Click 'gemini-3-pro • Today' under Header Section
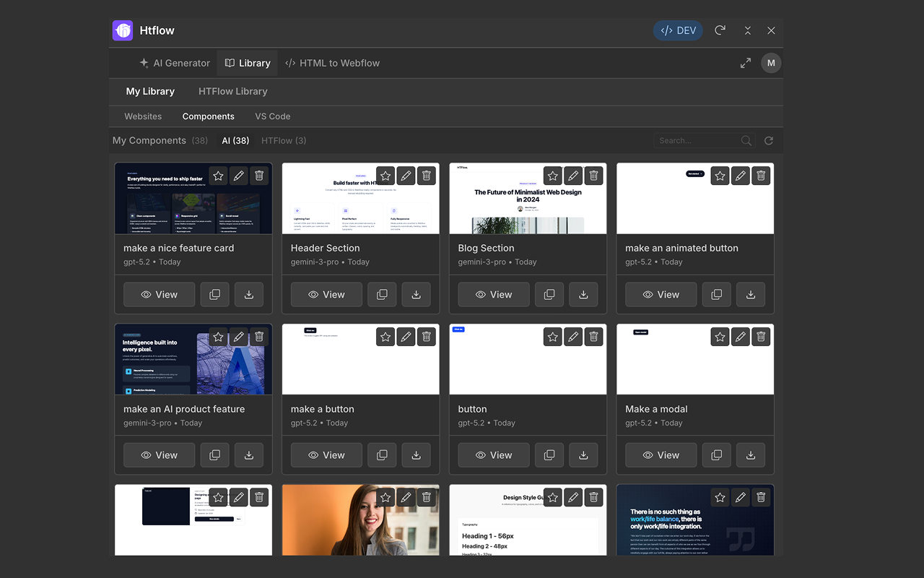This screenshot has width=924, height=578. (330, 262)
